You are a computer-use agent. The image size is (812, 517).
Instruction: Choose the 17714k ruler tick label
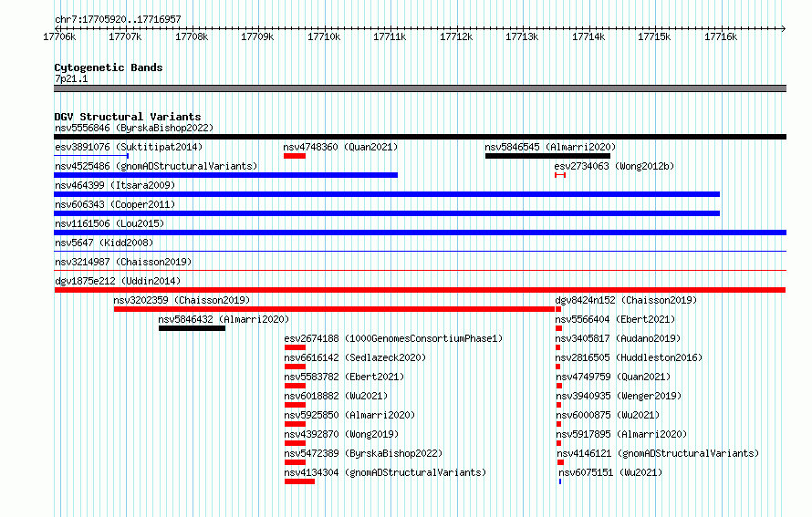coord(588,36)
